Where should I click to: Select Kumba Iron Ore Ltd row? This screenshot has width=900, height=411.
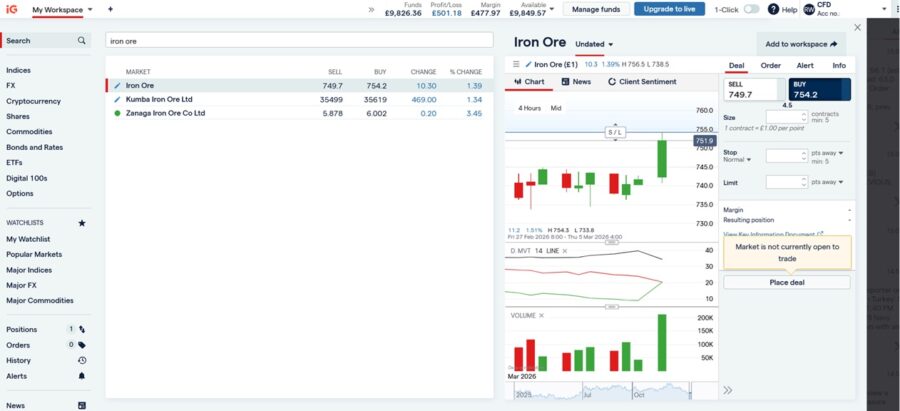point(299,99)
